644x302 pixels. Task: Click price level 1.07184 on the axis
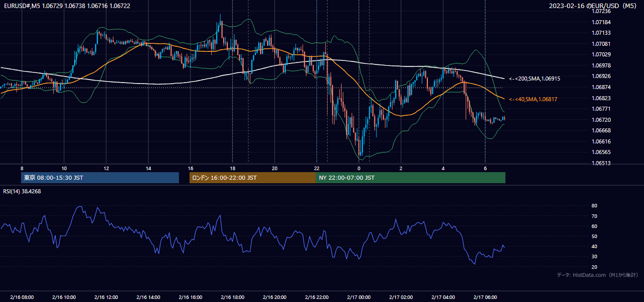pyautogui.click(x=601, y=22)
